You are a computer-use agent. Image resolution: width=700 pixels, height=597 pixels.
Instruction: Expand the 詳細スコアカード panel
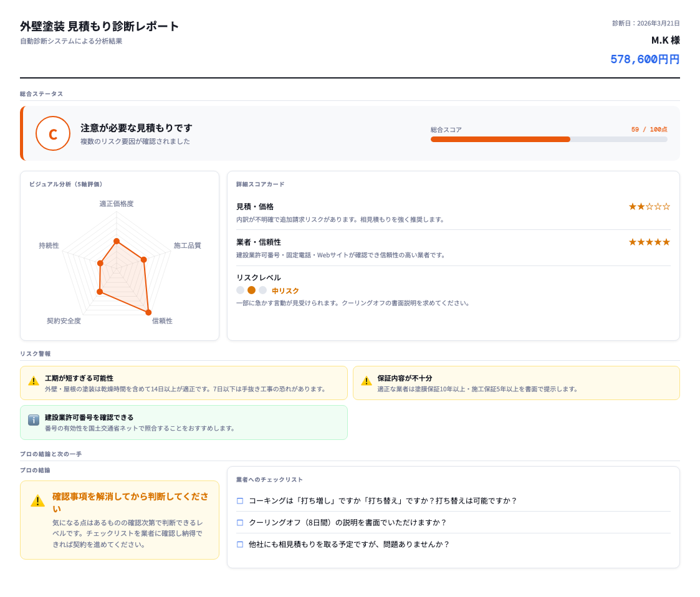click(x=261, y=184)
